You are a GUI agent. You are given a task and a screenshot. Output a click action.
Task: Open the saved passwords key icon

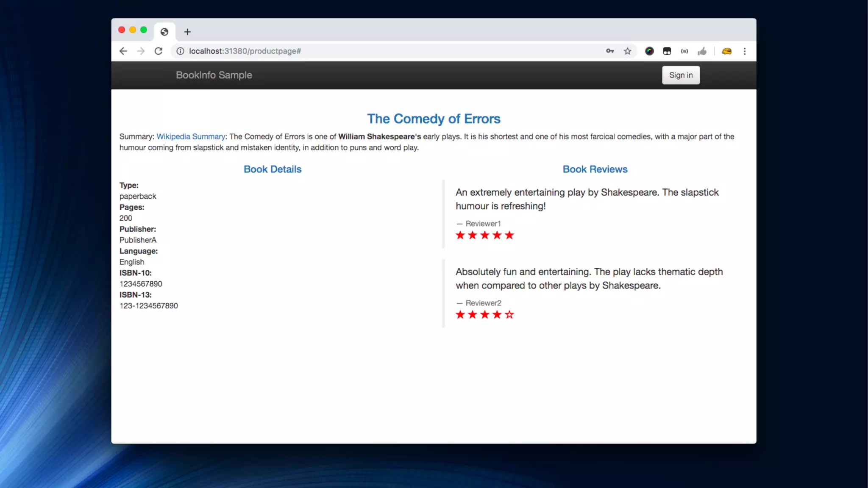[x=610, y=51]
